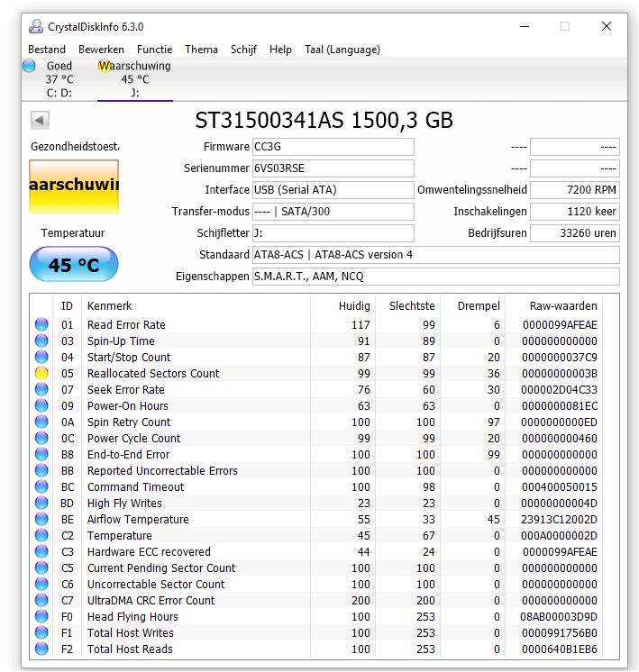Click the blue status orb of Seek Error Rate

41,389
